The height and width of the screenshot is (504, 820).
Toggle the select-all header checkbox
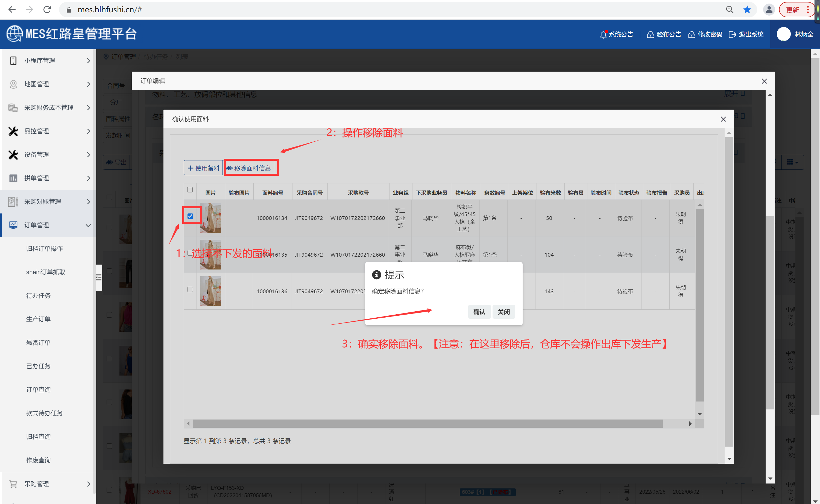point(190,190)
